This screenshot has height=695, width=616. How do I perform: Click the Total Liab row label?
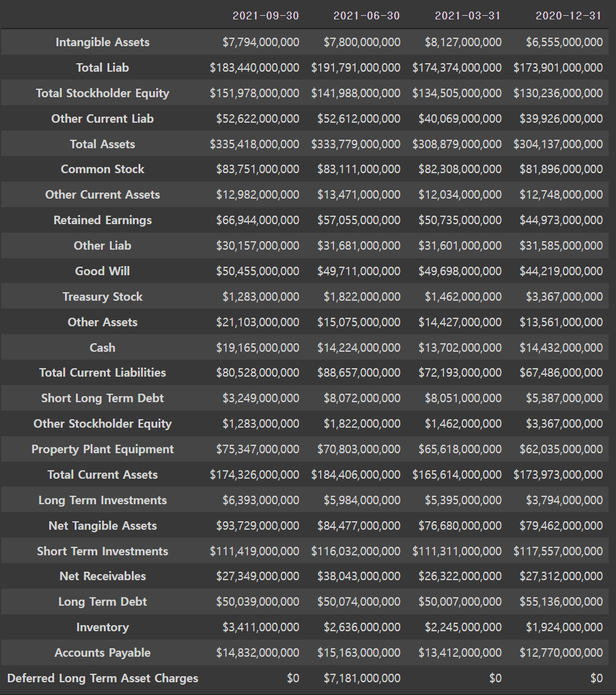[x=103, y=67]
